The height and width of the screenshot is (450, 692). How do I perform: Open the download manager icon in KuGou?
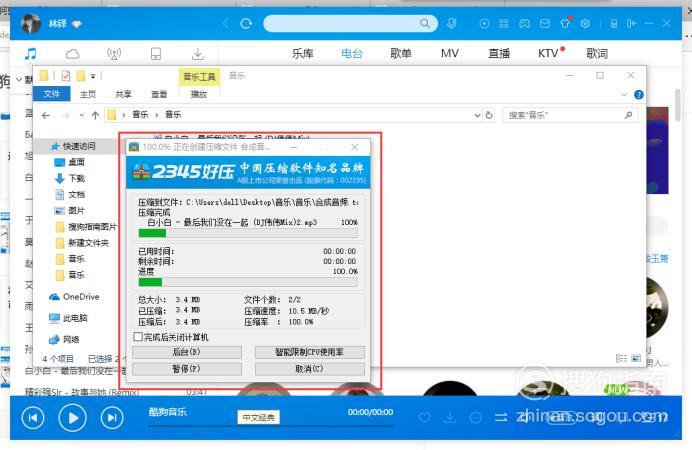pyautogui.click(x=198, y=54)
